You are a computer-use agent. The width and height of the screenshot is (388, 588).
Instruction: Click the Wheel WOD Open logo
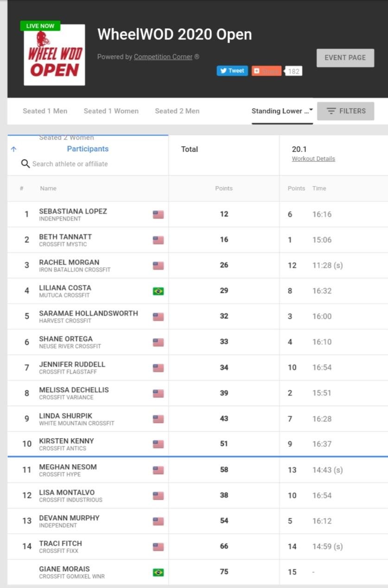[x=54, y=55]
